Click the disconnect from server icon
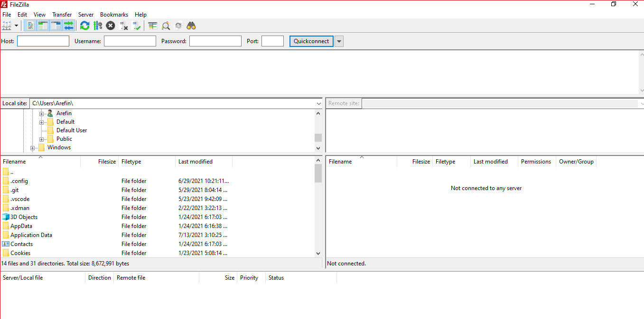This screenshot has height=319, width=644. click(124, 26)
